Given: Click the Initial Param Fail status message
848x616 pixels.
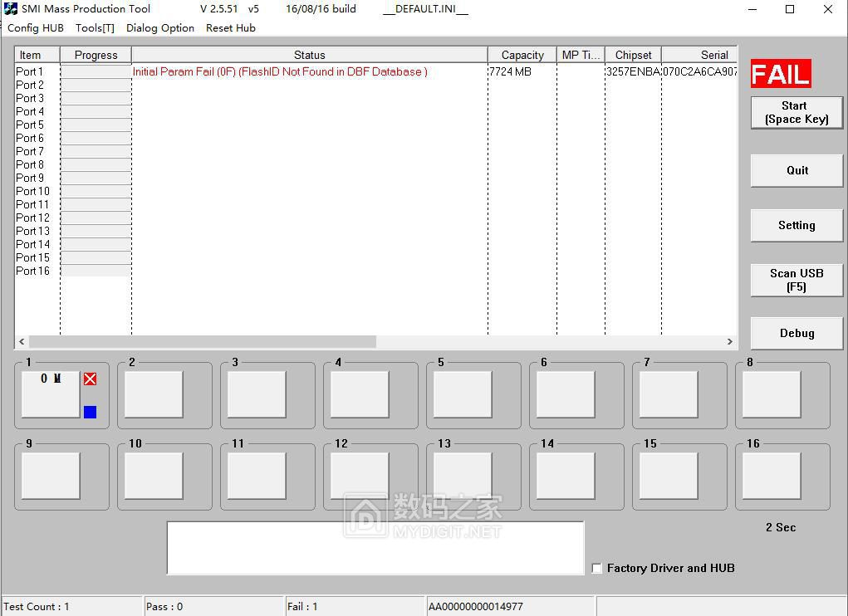Looking at the screenshot, I should (x=280, y=71).
